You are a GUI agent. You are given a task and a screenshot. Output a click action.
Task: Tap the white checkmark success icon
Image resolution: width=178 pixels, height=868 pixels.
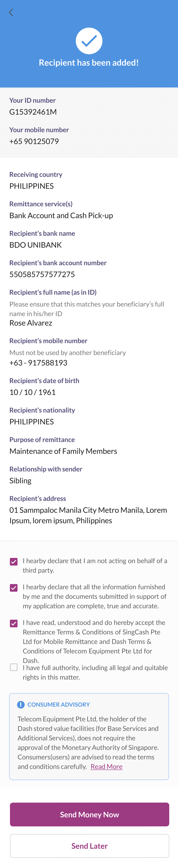pos(89,41)
